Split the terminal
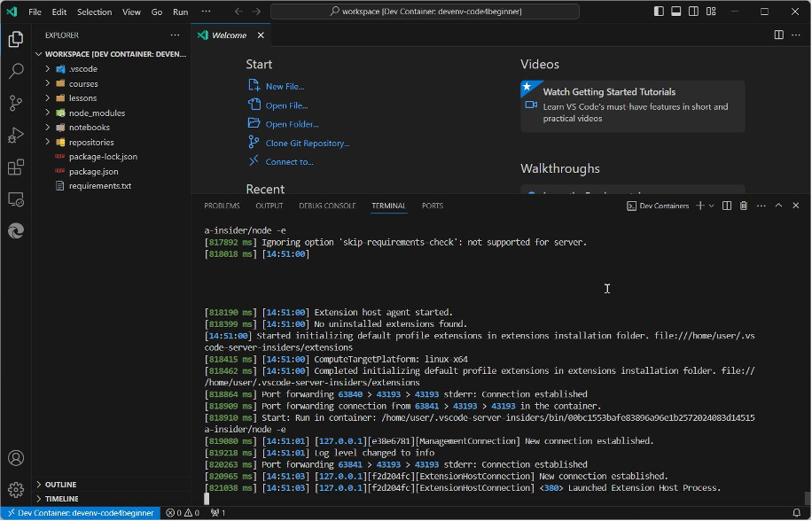The image size is (812, 521). tap(727, 206)
